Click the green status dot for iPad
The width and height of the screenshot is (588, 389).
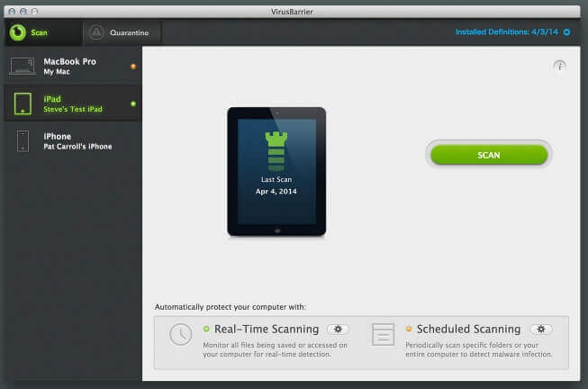[133, 104]
